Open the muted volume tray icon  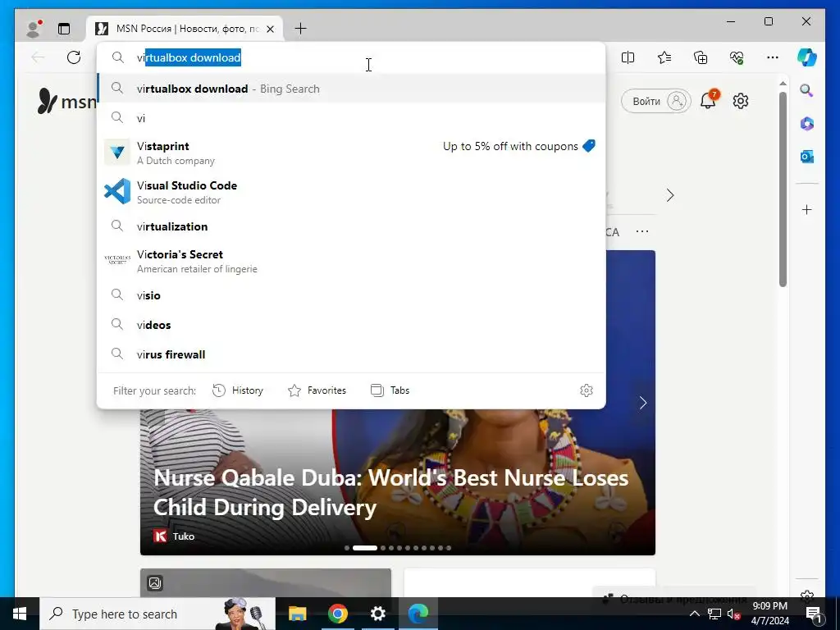coord(734,614)
